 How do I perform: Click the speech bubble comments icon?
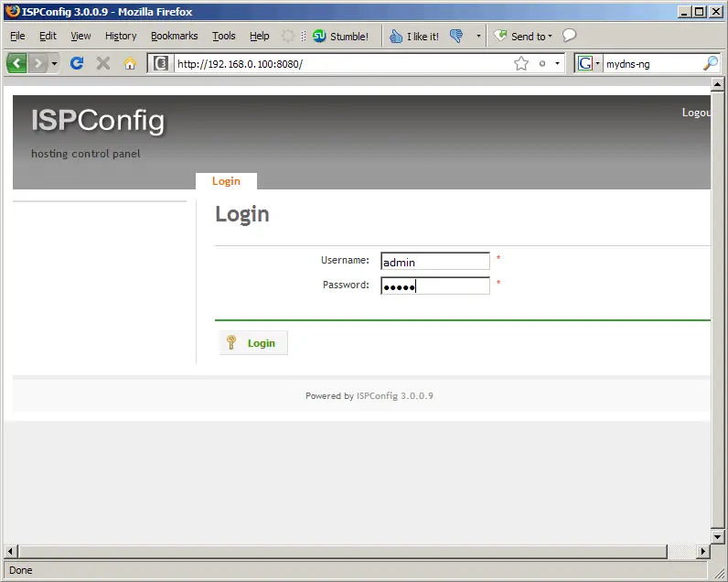[569, 36]
